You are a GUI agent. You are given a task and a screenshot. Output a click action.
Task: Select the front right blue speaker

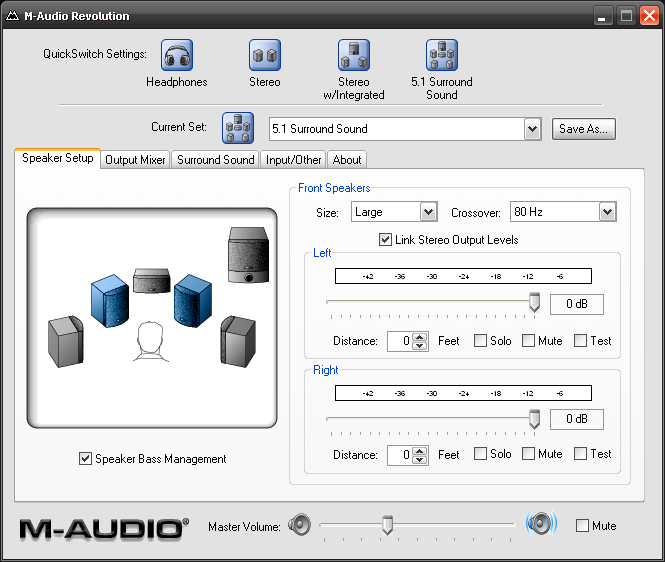(x=193, y=301)
